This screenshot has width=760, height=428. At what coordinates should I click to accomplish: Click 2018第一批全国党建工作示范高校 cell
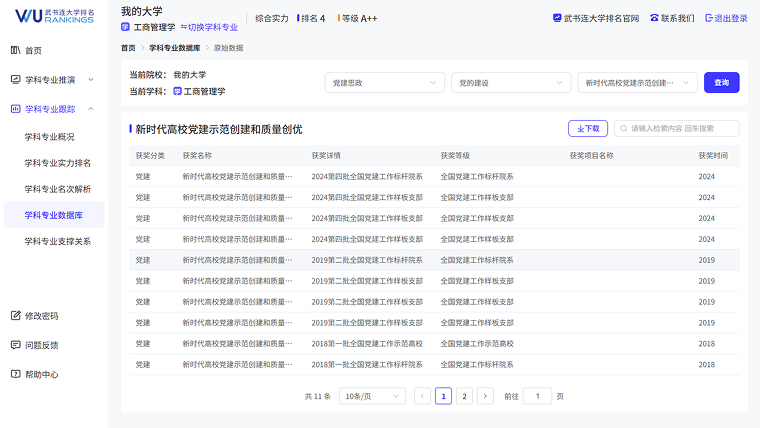tap(367, 343)
